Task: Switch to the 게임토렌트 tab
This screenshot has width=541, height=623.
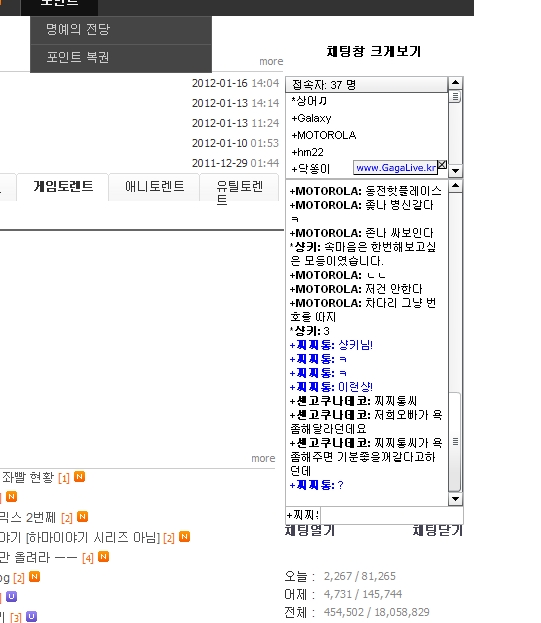Action: [x=63, y=186]
